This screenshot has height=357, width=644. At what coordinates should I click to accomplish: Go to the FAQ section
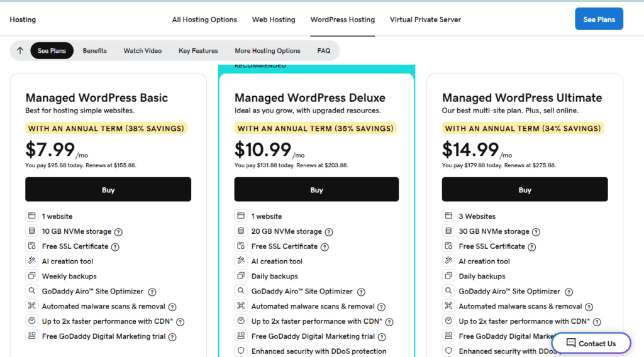pyautogui.click(x=324, y=50)
